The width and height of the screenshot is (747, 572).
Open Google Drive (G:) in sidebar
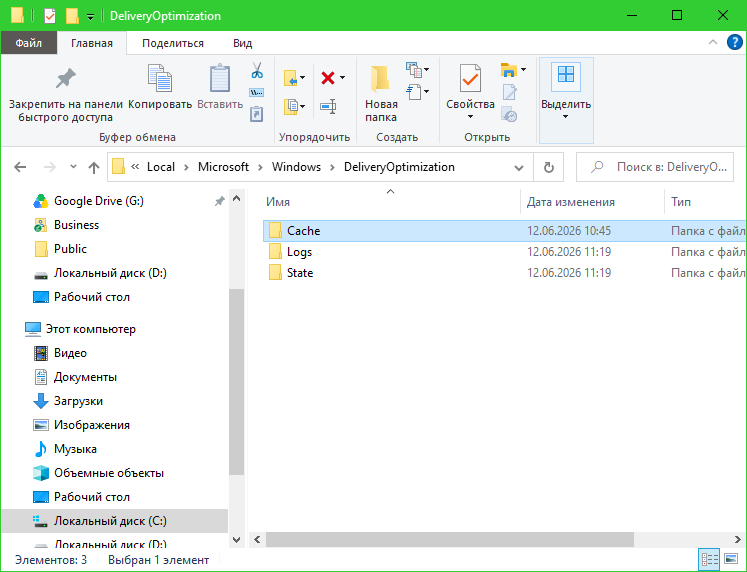click(x=99, y=201)
